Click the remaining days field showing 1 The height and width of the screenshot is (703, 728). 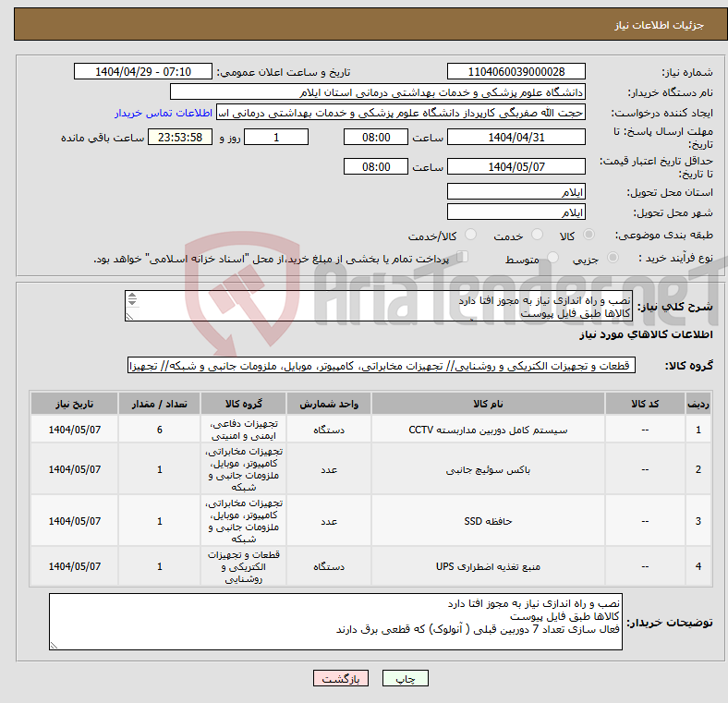276,137
